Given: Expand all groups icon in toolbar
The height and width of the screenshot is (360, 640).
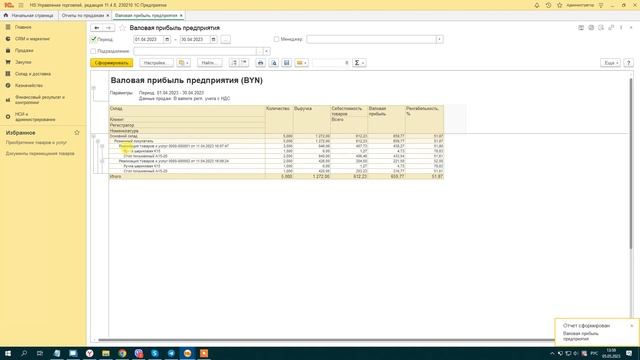Looking at the screenshot, I should pos(234,63).
